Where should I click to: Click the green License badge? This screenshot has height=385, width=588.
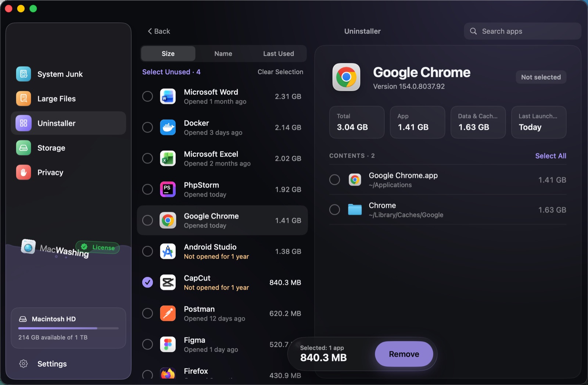point(98,247)
